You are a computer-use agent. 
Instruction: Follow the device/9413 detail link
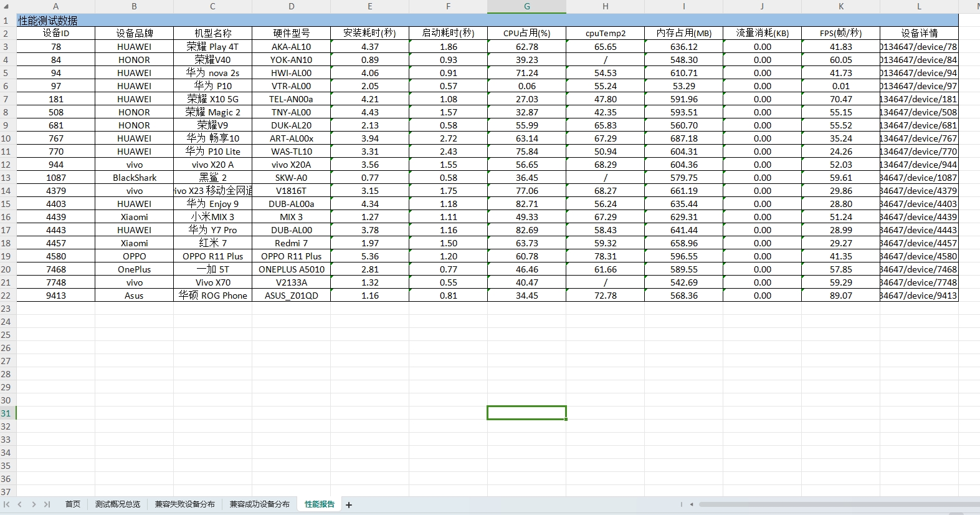(x=919, y=296)
